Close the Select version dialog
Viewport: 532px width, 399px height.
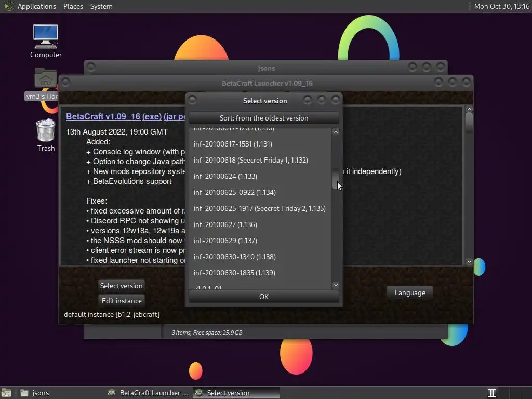[335, 100]
